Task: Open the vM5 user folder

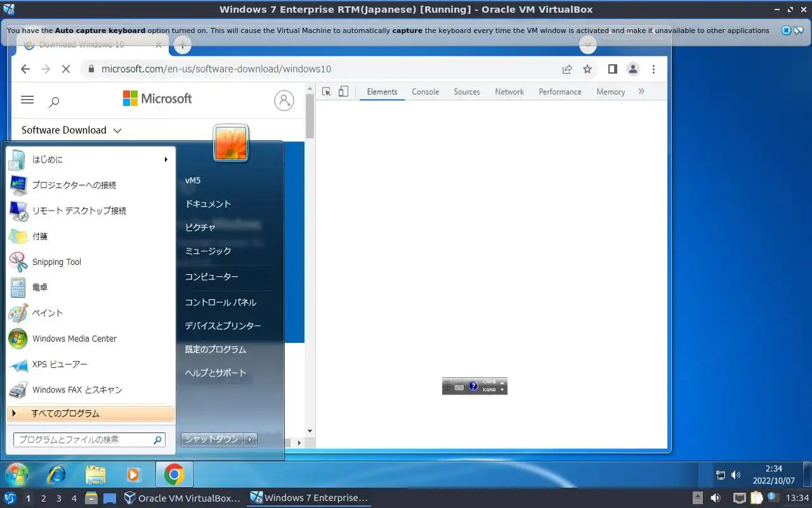Action: (x=193, y=180)
